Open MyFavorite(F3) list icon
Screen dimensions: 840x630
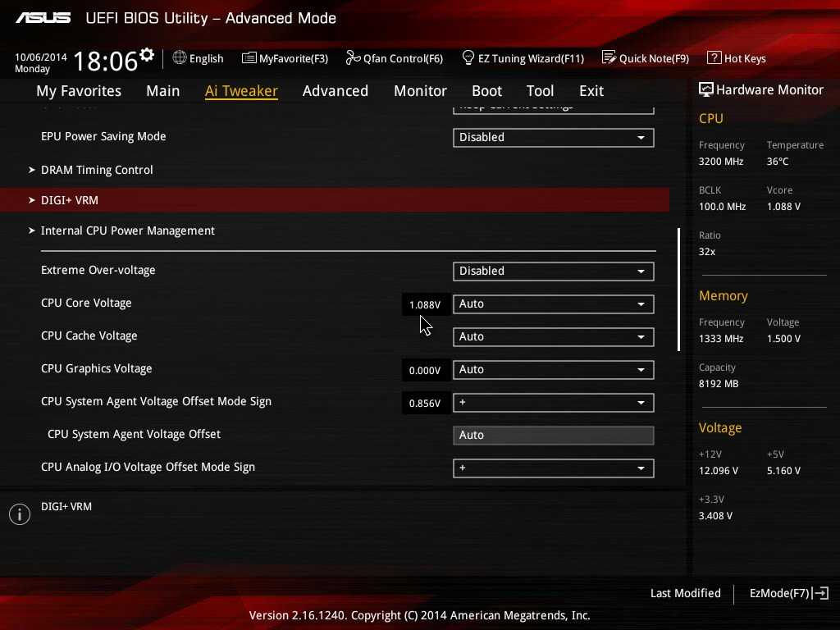tap(249, 58)
